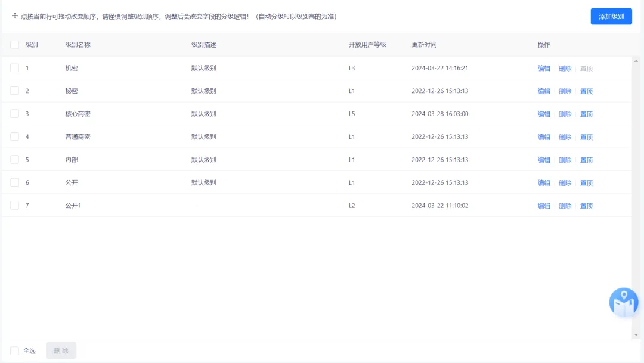Image resolution: width=644 pixels, height=363 pixels.
Task: Check the checkbox for the 公开1 row
Action: point(15,205)
